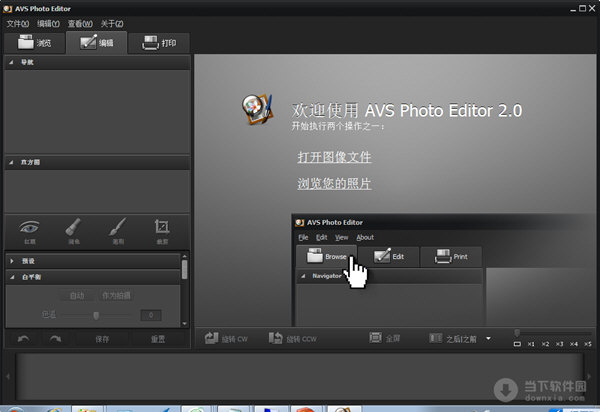Click the adjustments panel scrollbar up arrow
Image resolution: width=600 pixels, height=412 pixels.
tap(184, 256)
